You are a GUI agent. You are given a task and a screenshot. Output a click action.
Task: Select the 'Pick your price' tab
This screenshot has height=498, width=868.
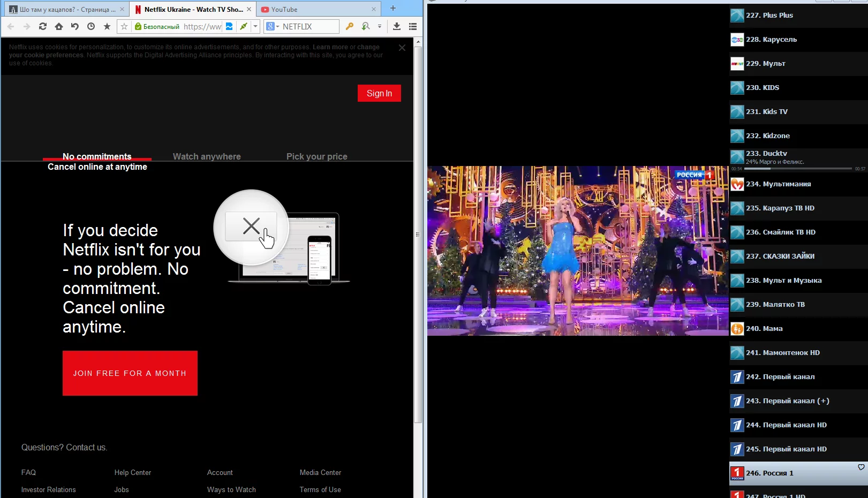coord(317,156)
